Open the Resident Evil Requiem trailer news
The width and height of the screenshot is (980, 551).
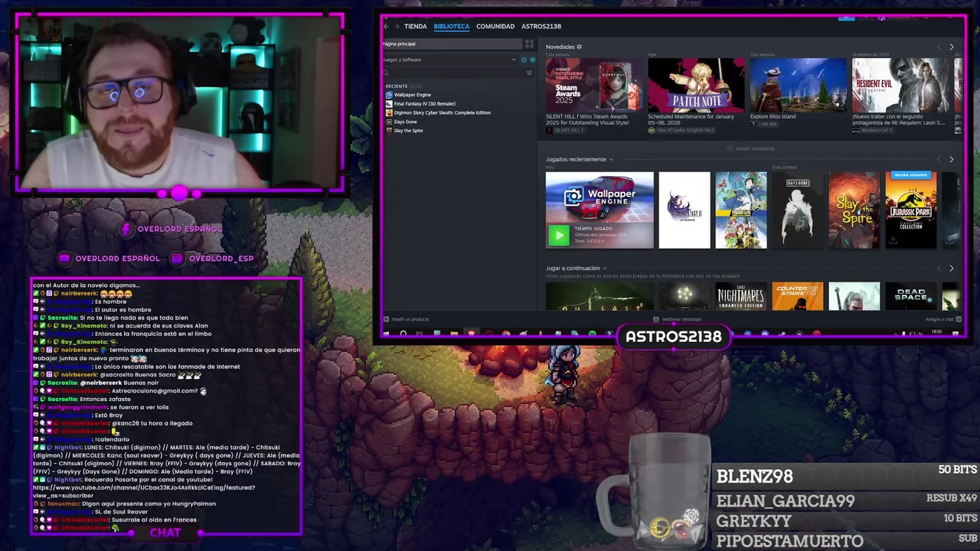[901, 85]
